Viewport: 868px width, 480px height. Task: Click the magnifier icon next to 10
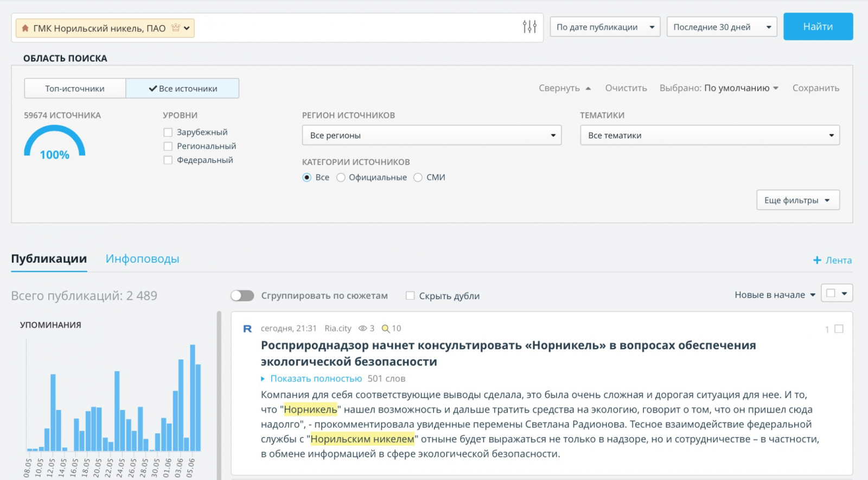click(385, 329)
